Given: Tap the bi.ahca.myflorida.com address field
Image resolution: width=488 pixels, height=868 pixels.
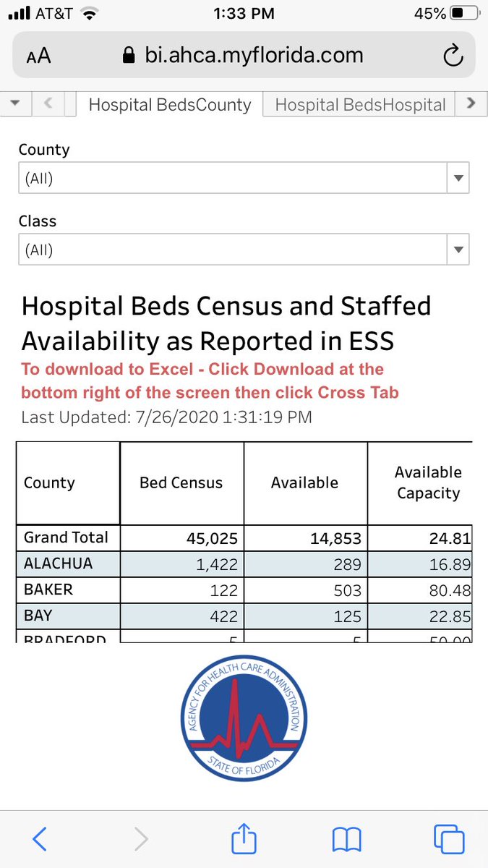Looking at the screenshot, I should click(244, 56).
